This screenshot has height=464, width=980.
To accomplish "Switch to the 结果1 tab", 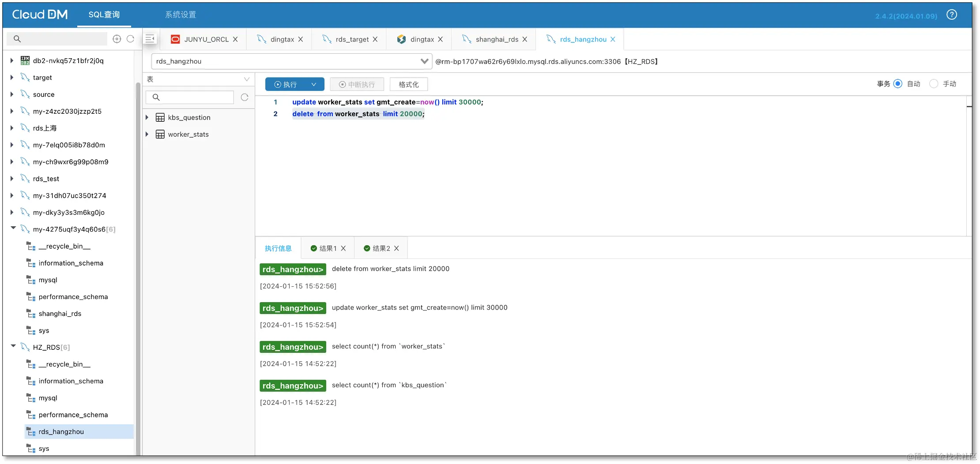I will 328,248.
